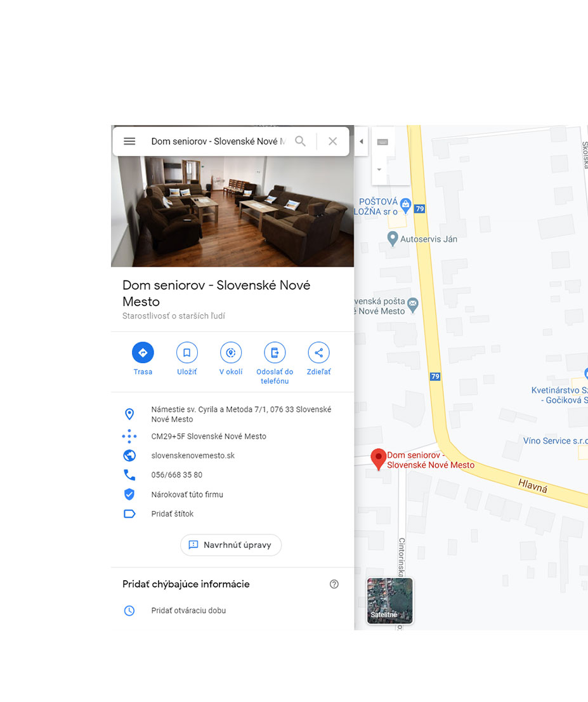The width and height of the screenshot is (588, 702).
Task: Click the phone handset icon
Action: click(x=129, y=475)
